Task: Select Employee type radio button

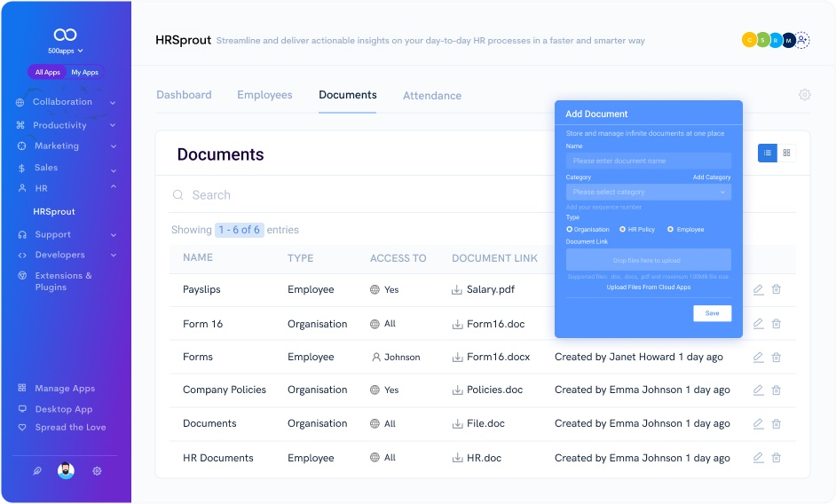Action: (670, 229)
